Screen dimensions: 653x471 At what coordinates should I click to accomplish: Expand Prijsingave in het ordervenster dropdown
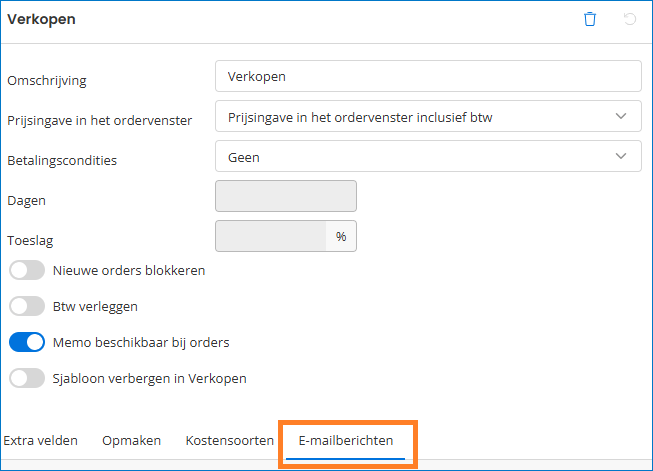tap(621, 117)
